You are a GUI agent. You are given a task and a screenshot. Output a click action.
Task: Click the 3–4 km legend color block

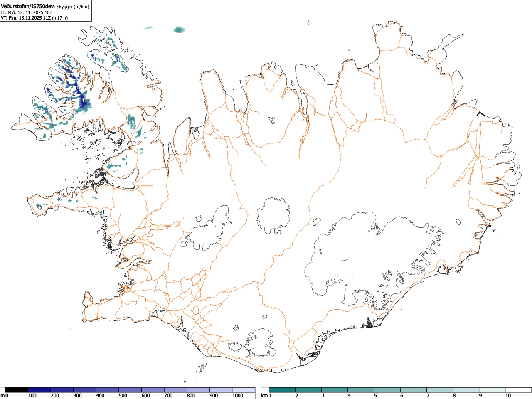coord(335,390)
